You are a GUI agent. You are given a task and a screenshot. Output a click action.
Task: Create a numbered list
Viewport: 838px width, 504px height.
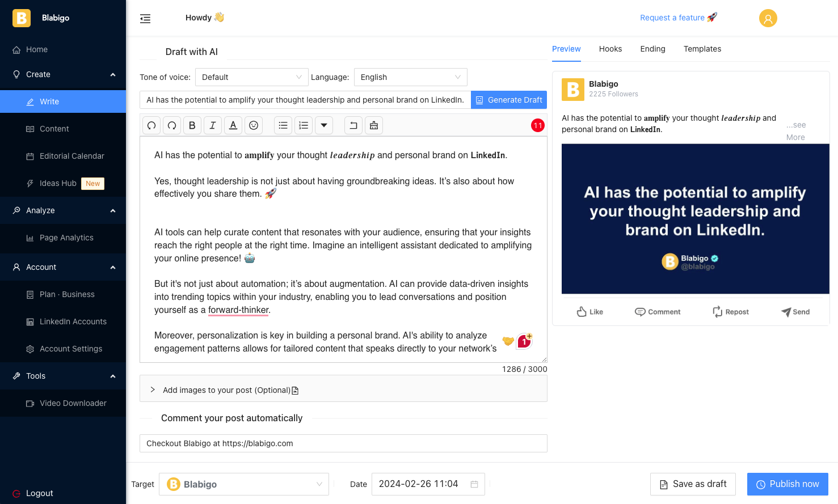(x=304, y=125)
